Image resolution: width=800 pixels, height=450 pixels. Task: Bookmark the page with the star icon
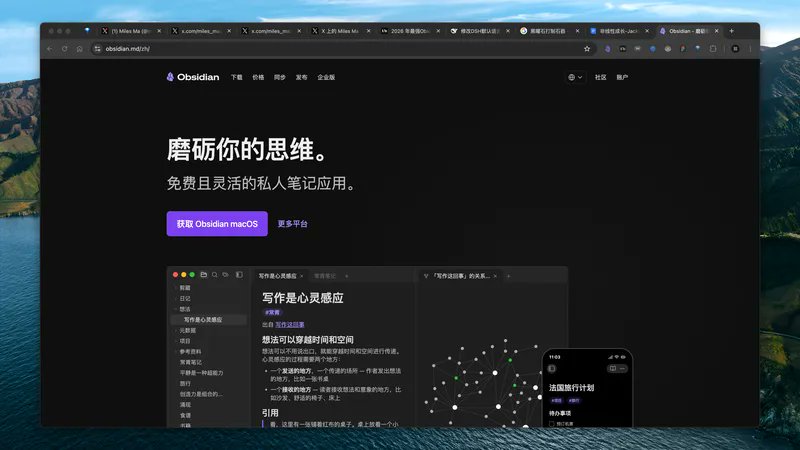587,48
